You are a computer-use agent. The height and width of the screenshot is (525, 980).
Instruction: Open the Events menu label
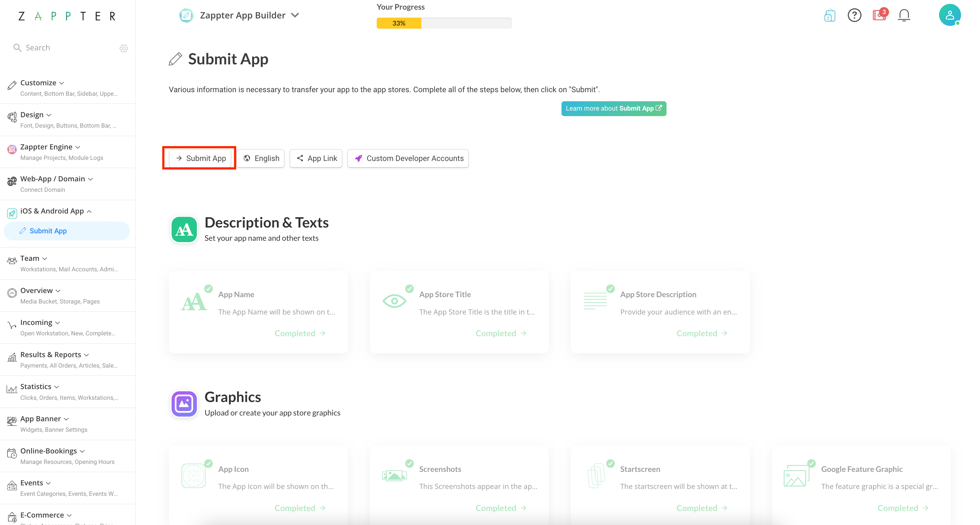(x=32, y=483)
